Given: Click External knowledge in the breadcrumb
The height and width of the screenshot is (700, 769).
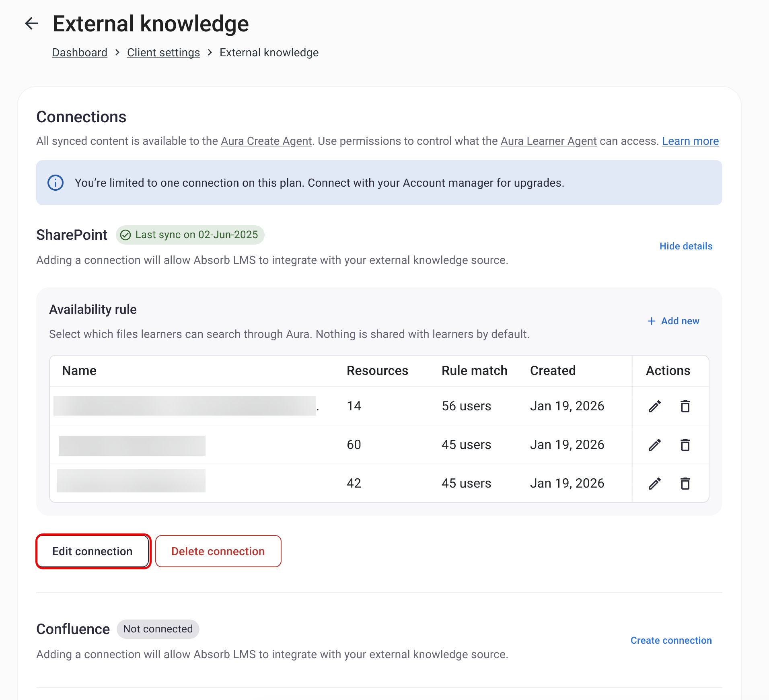Looking at the screenshot, I should tap(269, 53).
